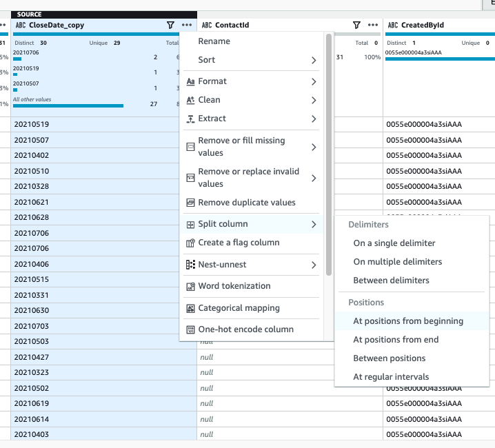Screen dimensions: 495x448
Task: Click the All other values distribution bar
Action: point(68,106)
